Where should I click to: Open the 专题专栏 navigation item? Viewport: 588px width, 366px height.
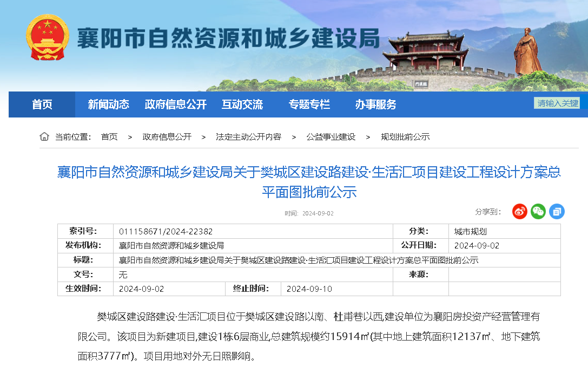point(309,104)
